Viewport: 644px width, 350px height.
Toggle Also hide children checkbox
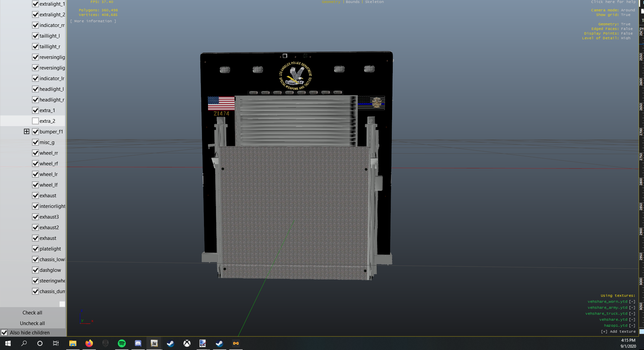click(x=4, y=333)
